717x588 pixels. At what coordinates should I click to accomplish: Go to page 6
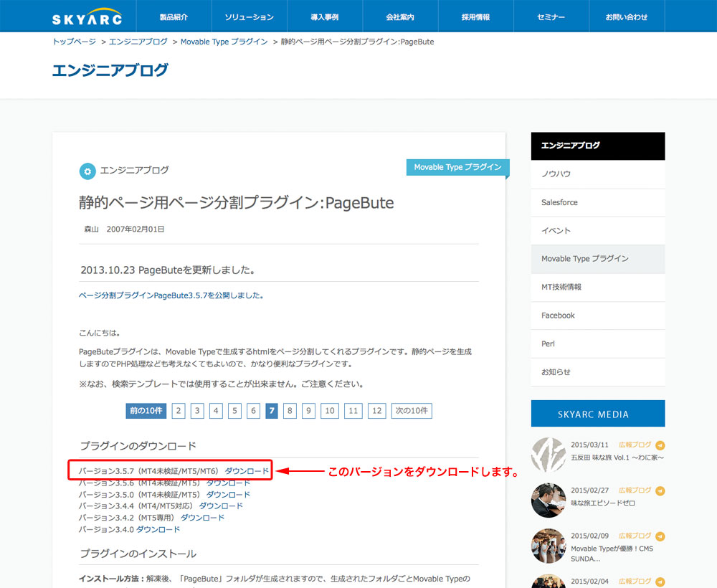coord(253,411)
